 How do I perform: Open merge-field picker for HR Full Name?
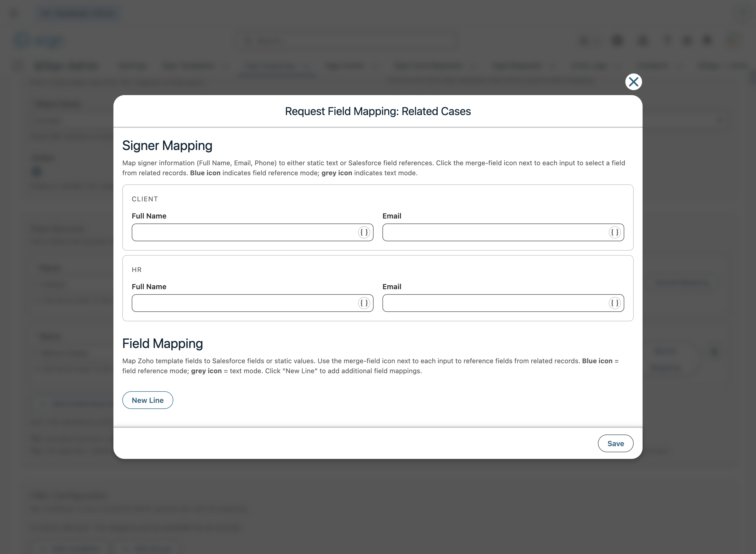coord(364,303)
